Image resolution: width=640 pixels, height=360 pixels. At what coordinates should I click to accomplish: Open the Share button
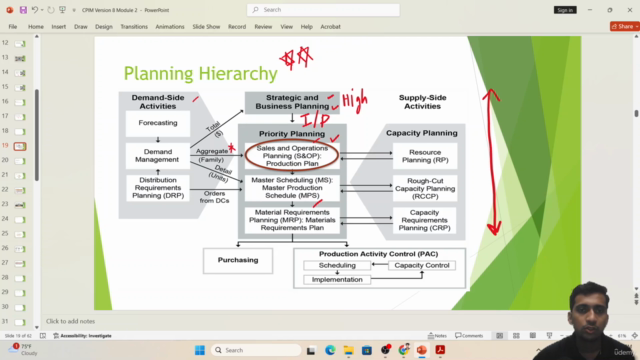tap(622, 26)
